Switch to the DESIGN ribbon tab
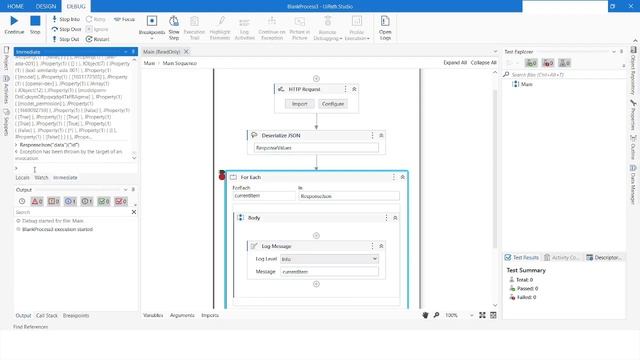Viewport: 640px width, 360px height. (46, 6)
